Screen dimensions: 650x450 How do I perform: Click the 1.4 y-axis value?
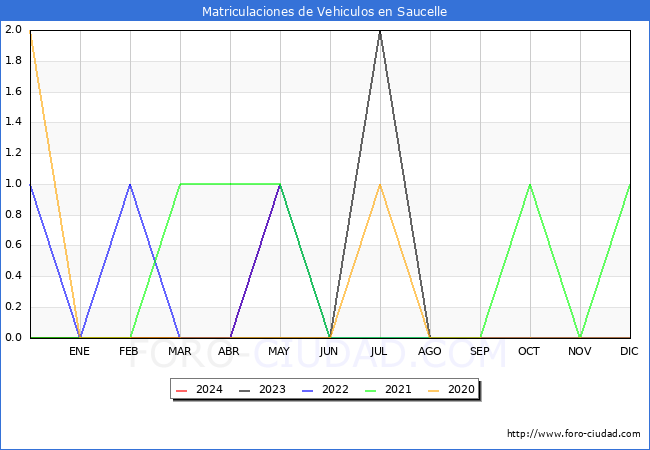pos(13,122)
